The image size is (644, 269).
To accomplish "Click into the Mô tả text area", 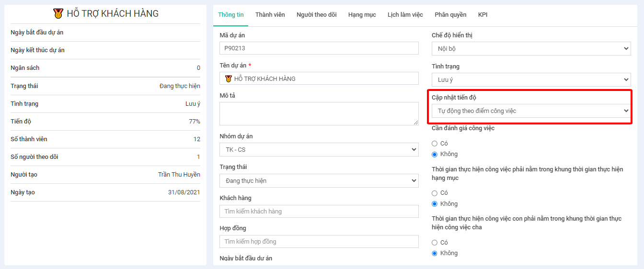I will tap(319, 113).
